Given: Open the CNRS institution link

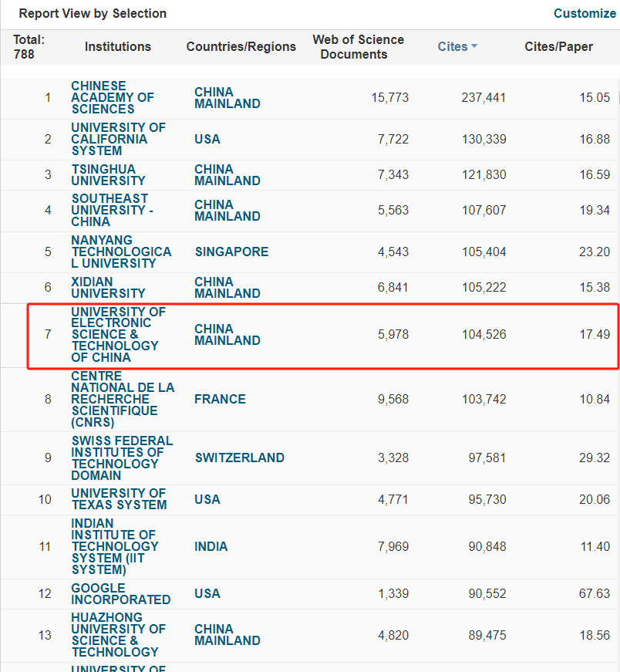Looking at the screenshot, I should click(x=123, y=399).
